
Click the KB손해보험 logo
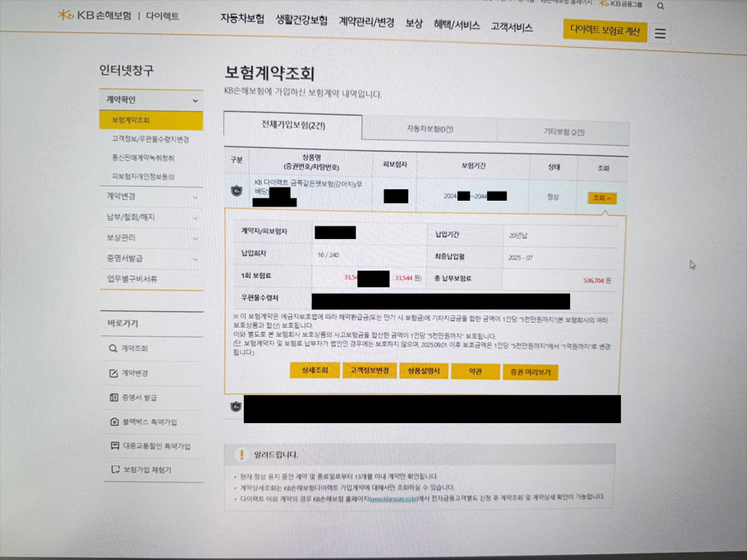[95, 15]
